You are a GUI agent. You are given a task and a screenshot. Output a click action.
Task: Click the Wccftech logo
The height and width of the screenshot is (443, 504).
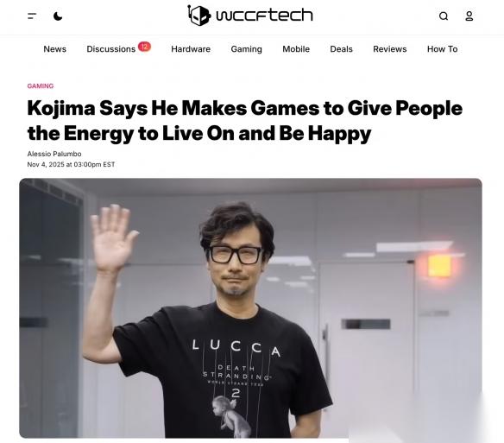click(250, 16)
